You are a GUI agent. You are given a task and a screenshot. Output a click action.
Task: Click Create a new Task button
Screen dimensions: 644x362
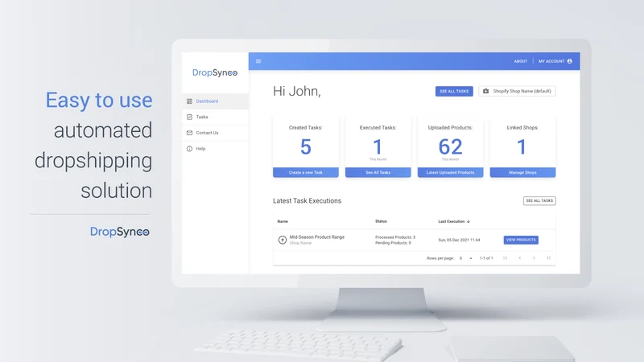[306, 172]
